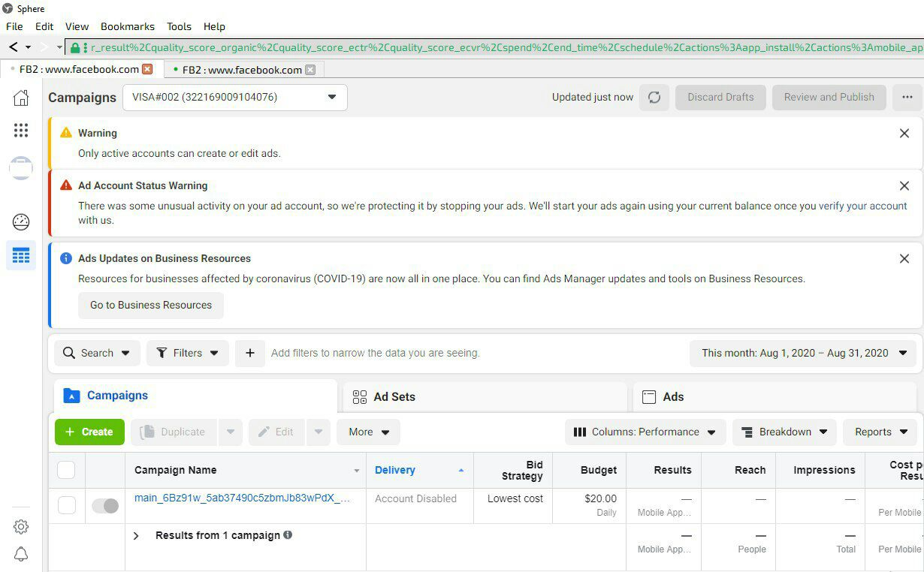The image size is (924, 572).
Task: Click the green padlock in address bar
Action: [x=75, y=47]
